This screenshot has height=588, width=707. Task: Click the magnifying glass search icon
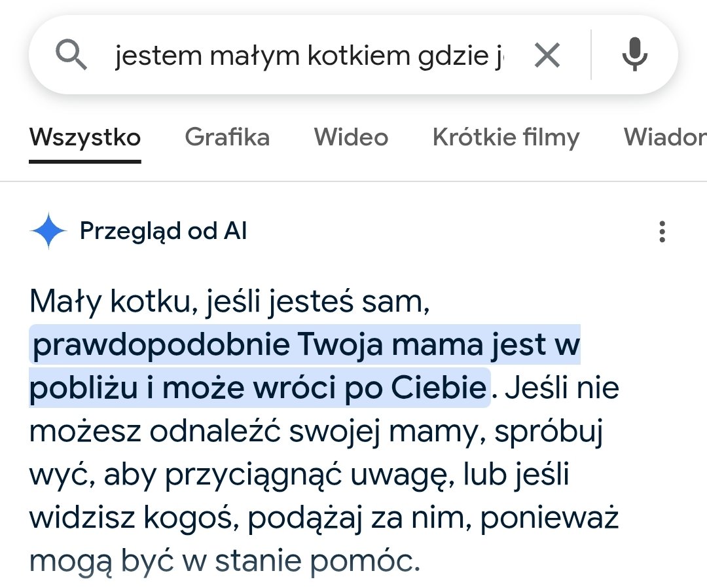[71, 54]
